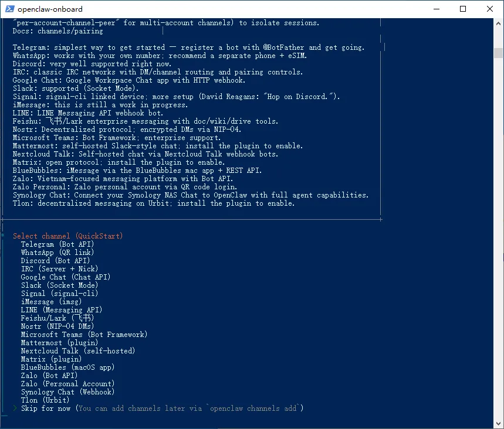Select Telegram (Bot API) channel option
Image resolution: width=504 pixels, height=429 pixels.
coord(57,244)
